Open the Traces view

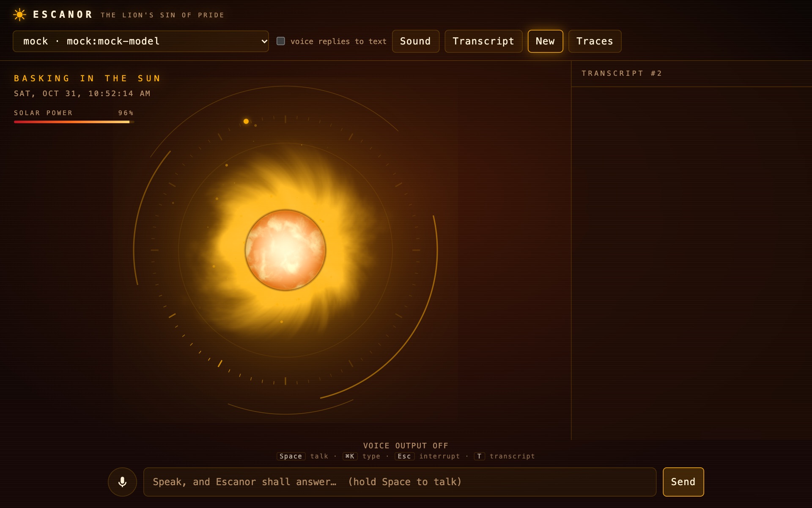point(595,41)
